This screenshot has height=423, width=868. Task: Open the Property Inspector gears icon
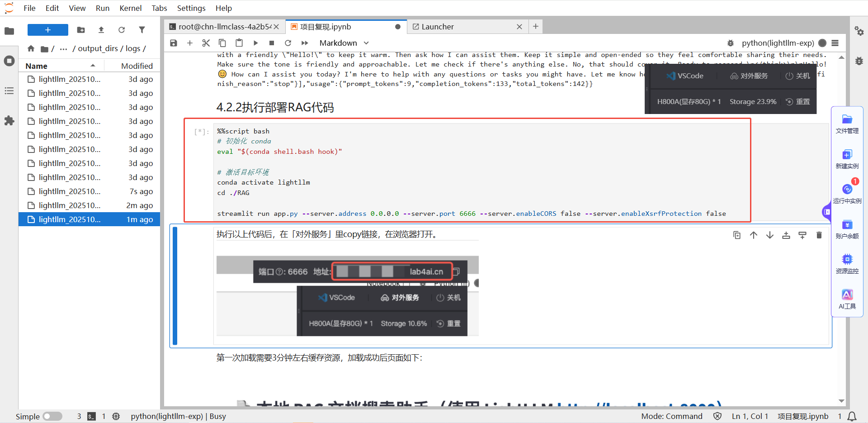click(859, 31)
